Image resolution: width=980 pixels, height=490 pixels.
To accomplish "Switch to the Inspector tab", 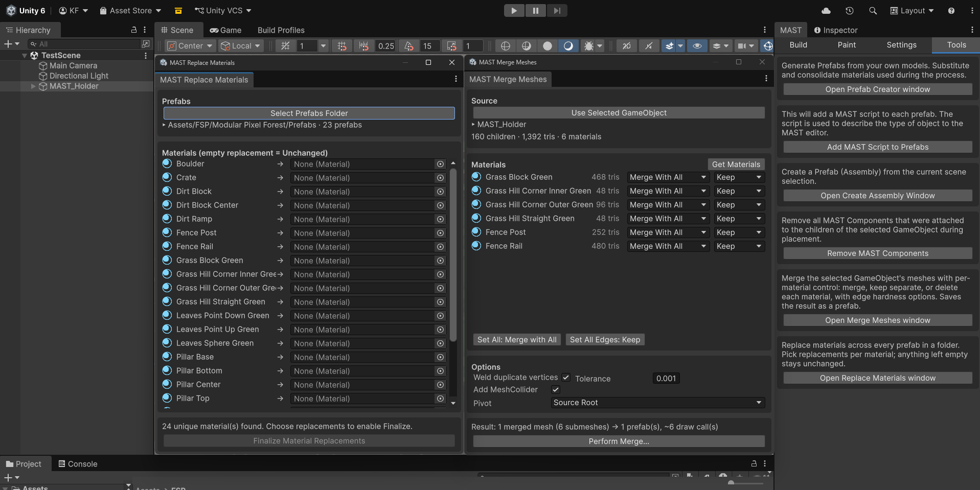I will point(835,30).
